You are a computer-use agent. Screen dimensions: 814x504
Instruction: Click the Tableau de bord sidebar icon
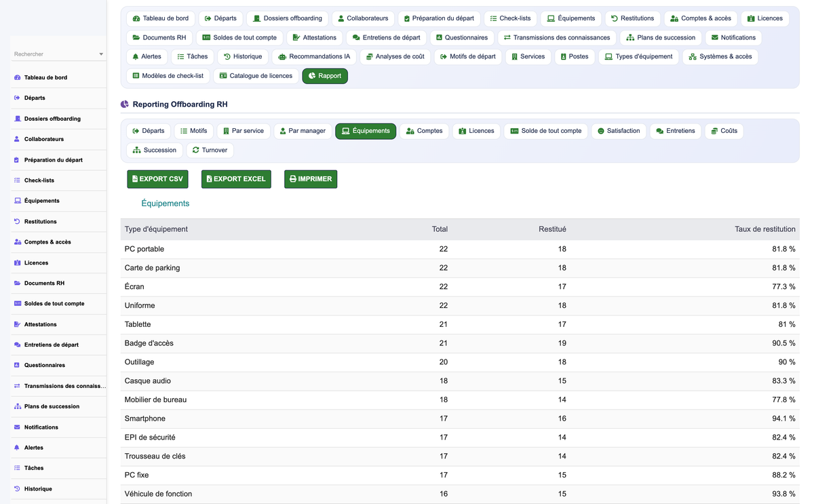[x=17, y=77]
